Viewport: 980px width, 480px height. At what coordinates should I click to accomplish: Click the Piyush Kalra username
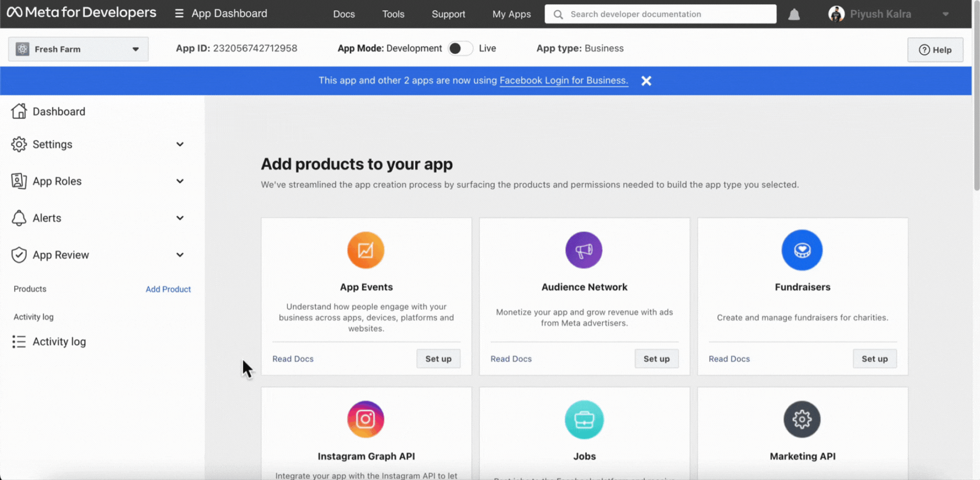[881, 14]
